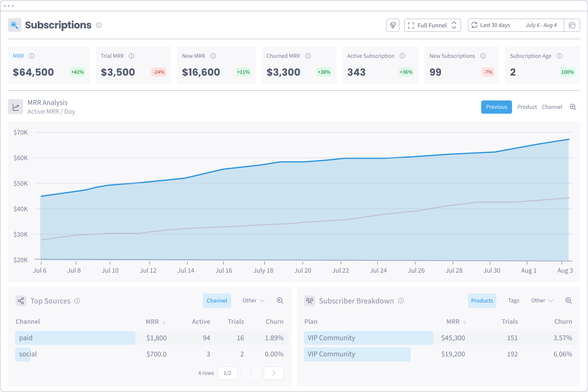Image resolution: width=588 pixels, height=392 pixels.
Task: Go to next page of Top Sources
Action: pyautogui.click(x=273, y=373)
